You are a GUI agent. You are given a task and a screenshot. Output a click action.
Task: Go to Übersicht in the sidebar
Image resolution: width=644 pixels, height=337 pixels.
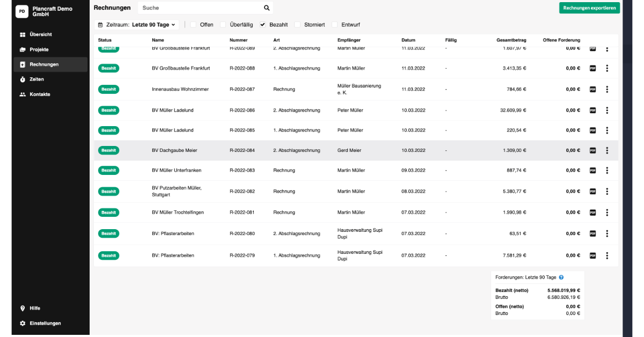(50, 34)
